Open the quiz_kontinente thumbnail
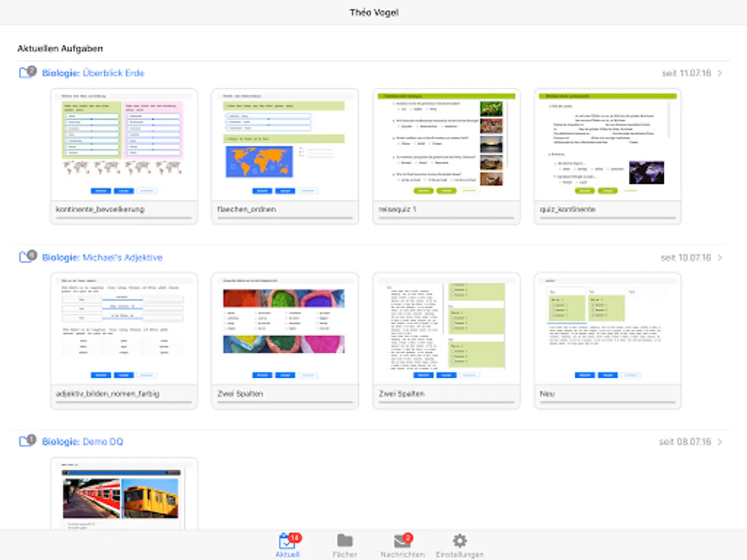 pyautogui.click(x=608, y=145)
